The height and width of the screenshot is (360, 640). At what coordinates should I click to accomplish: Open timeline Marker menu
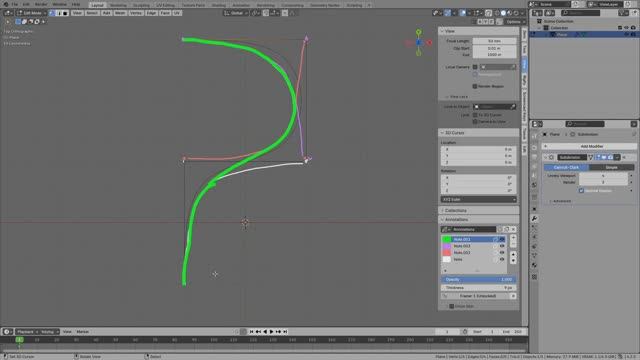pos(82,332)
